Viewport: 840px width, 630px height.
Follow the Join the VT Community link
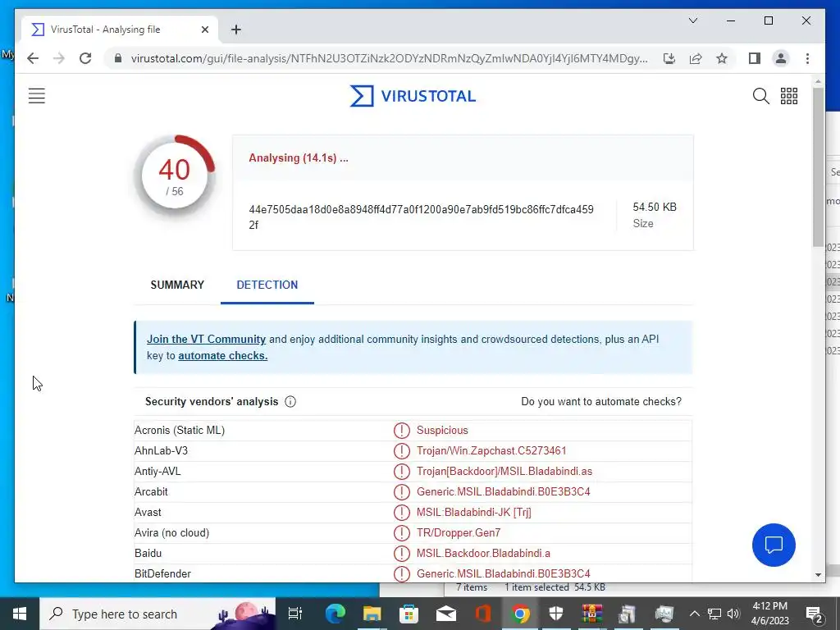pyautogui.click(x=206, y=339)
